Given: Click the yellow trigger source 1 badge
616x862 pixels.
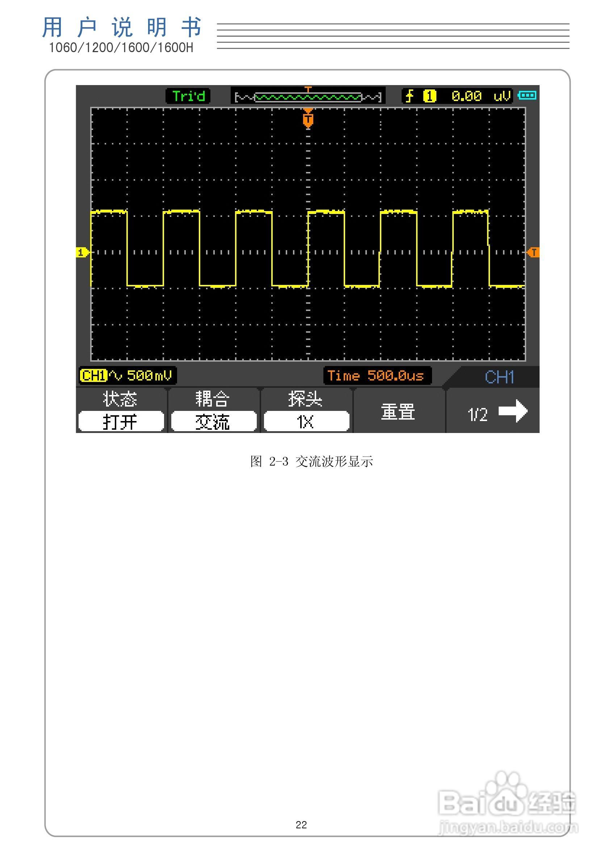Looking at the screenshot, I should click(x=430, y=96).
